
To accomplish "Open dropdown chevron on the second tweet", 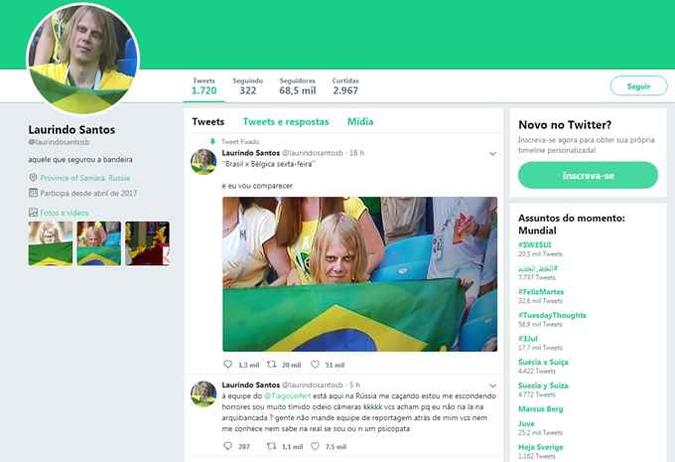I will [493, 386].
